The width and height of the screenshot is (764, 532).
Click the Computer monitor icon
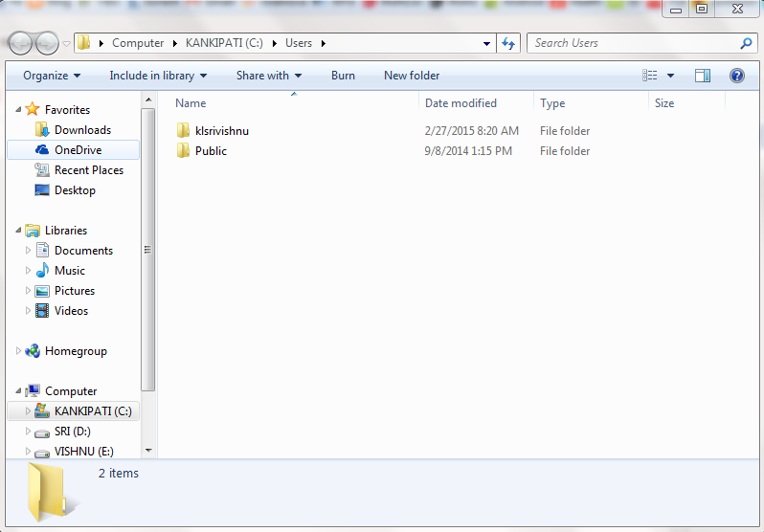pyautogui.click(x=33, y=390)
